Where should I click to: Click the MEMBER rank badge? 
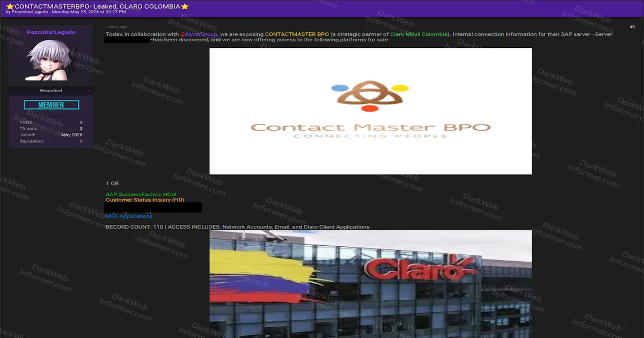click(52, 105)
